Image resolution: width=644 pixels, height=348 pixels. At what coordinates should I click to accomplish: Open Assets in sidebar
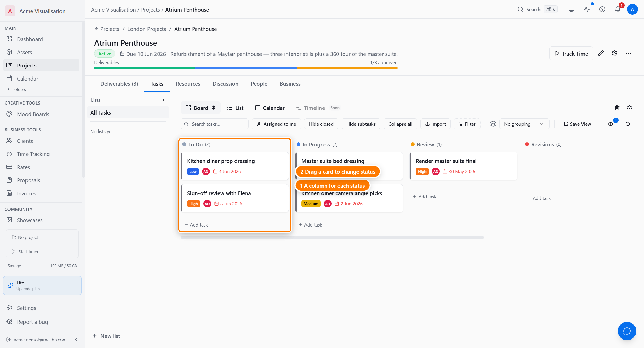(x=41, y=52)
